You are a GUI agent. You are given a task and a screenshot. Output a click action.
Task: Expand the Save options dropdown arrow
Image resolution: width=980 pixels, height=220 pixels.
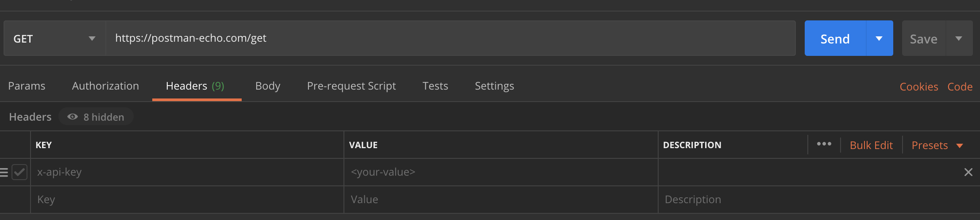click(x=959, y=39)
